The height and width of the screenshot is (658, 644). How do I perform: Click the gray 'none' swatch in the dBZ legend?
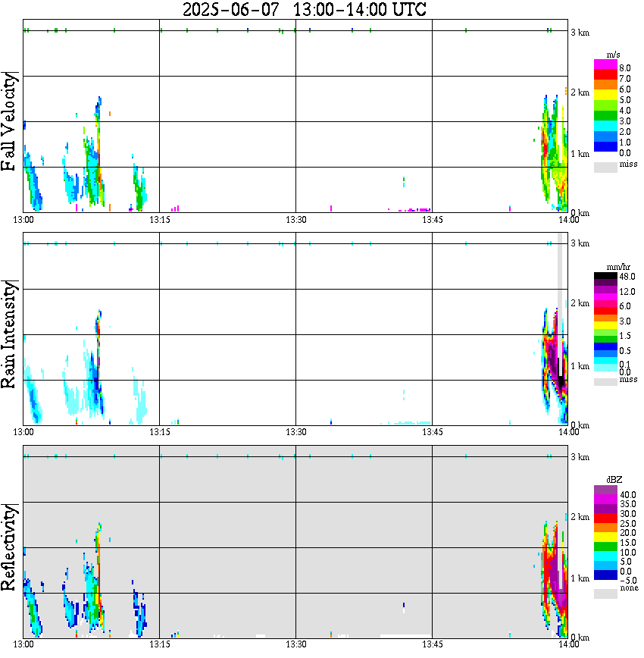[605, 594]
